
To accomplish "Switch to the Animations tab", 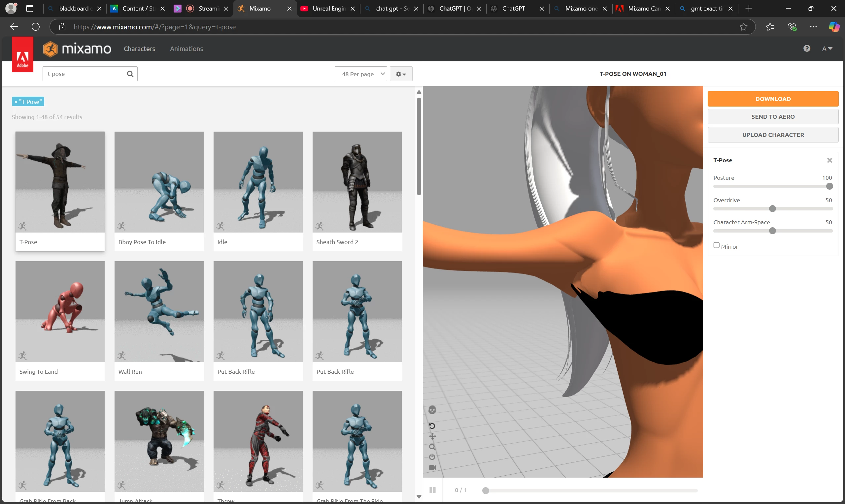I will [x=186, y=49].
